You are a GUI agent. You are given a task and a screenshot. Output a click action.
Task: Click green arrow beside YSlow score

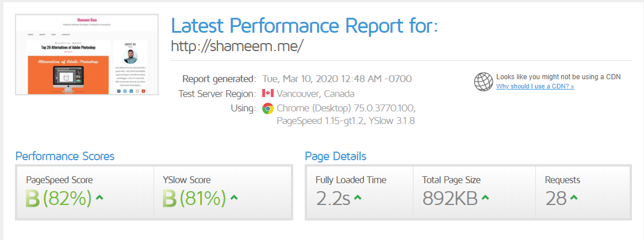click(x=233, y=198)
